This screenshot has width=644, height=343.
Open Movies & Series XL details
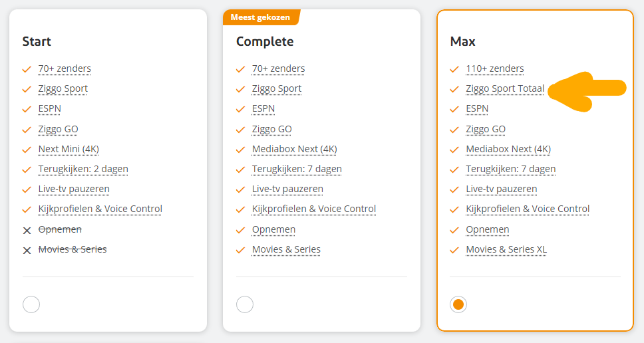[506, 249]
